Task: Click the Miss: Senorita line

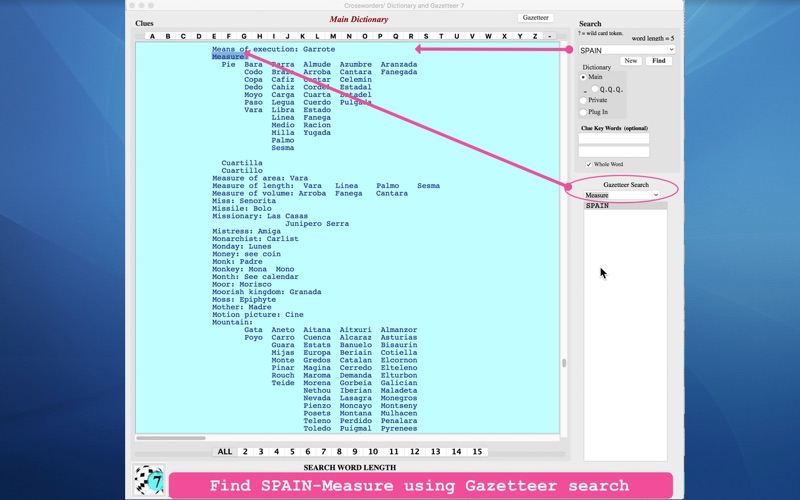Action: pyautogui.click(x=244, y=201)
